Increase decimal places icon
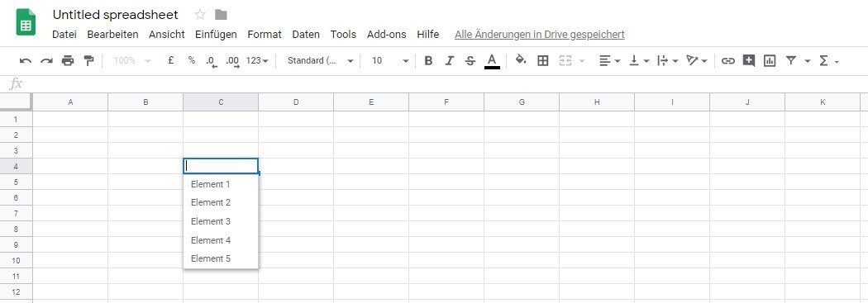Viewport: 868px width, 303px height. click(232, 61)
